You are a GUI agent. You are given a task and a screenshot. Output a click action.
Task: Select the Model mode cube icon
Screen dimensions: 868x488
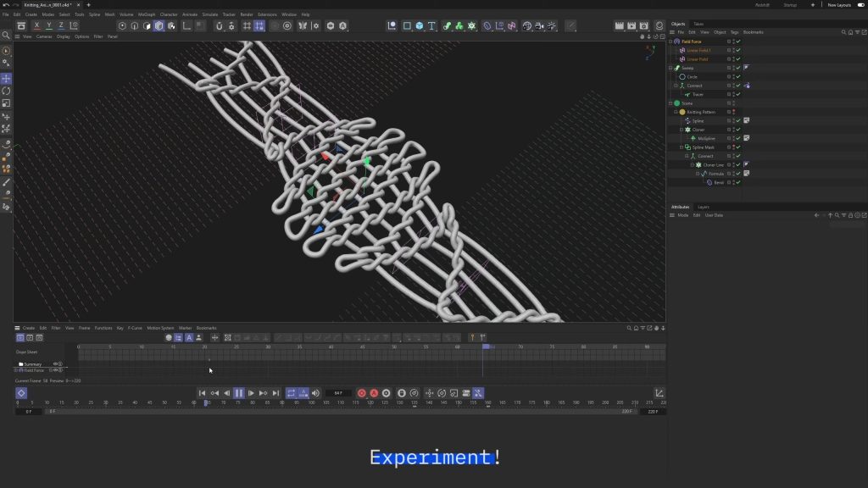[159, 25]
